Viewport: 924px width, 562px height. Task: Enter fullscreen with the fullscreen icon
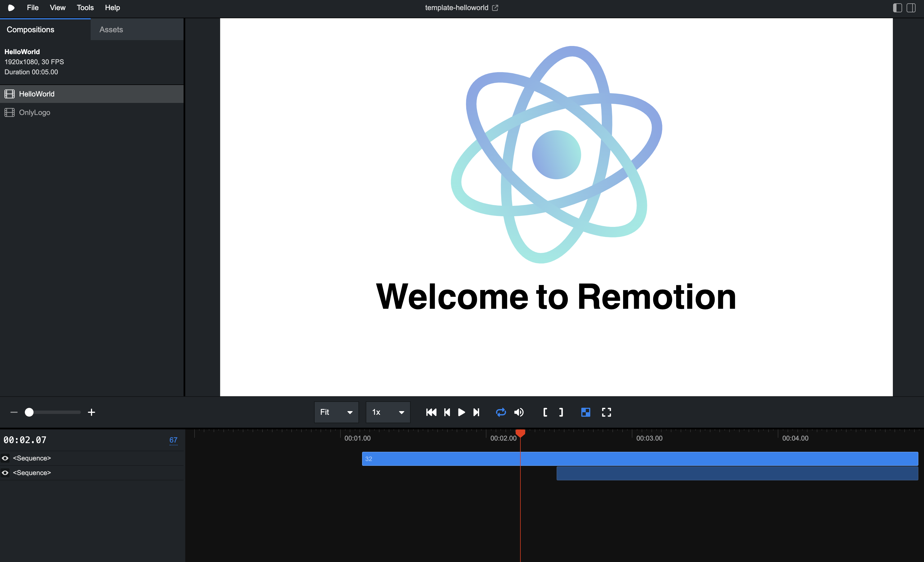[x=606, y=412]
